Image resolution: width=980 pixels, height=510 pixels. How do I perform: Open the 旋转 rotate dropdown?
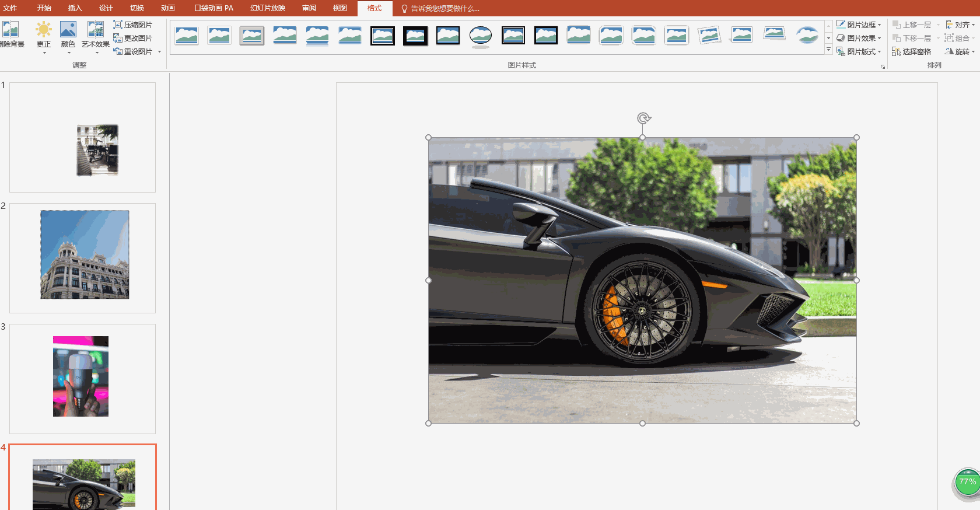point(960,51)
